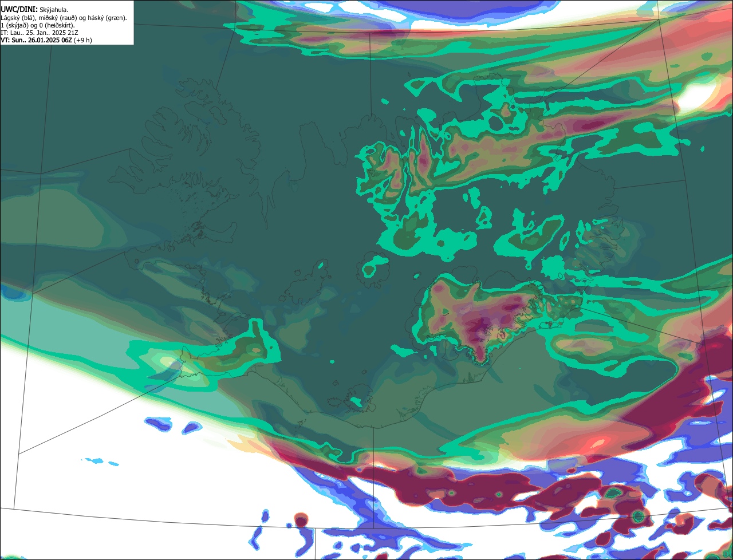Click the '(+9 h)' forecast offset text
This screenshot has height=560, width=733.
[x=82, y=40]
